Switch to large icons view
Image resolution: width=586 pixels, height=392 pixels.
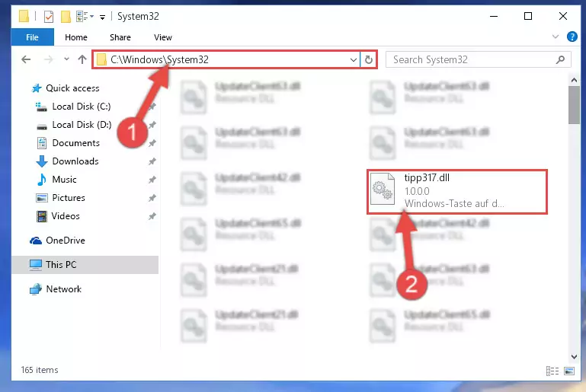569,371
